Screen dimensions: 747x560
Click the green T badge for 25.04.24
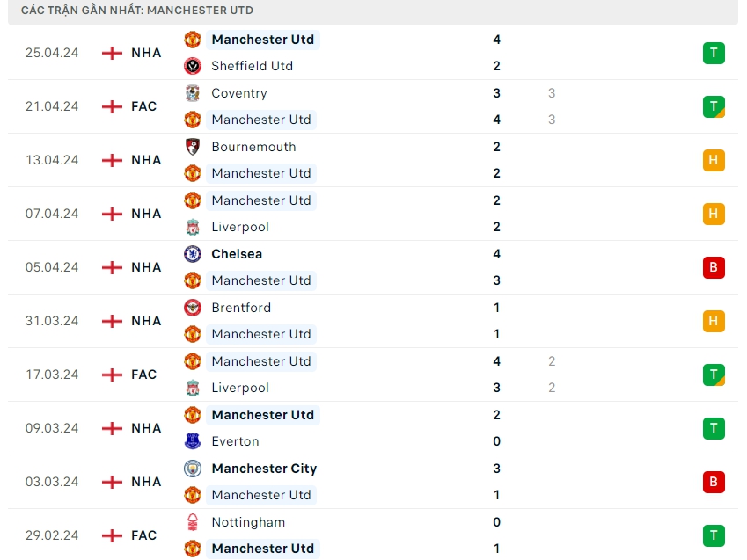pos(714,53)
